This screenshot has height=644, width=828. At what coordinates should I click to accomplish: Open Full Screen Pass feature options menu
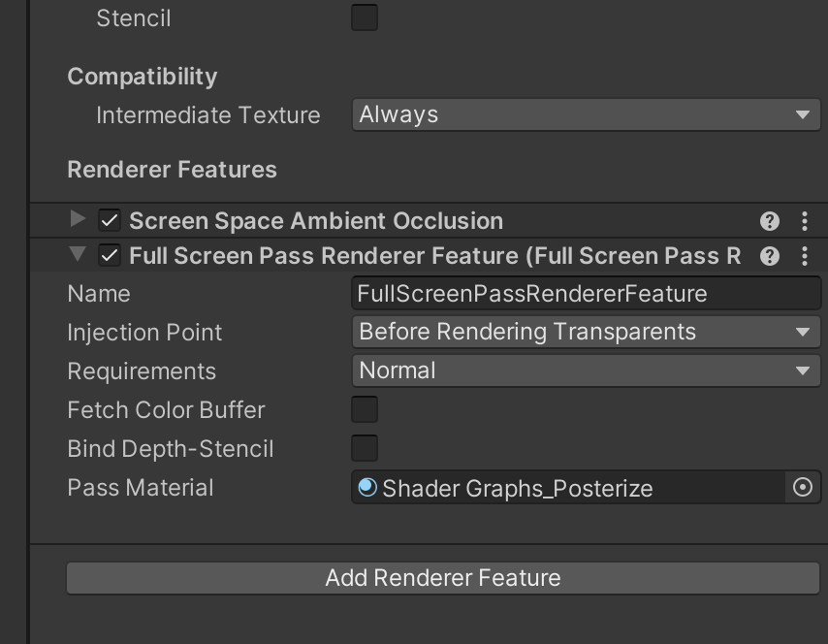coord(805,256)
